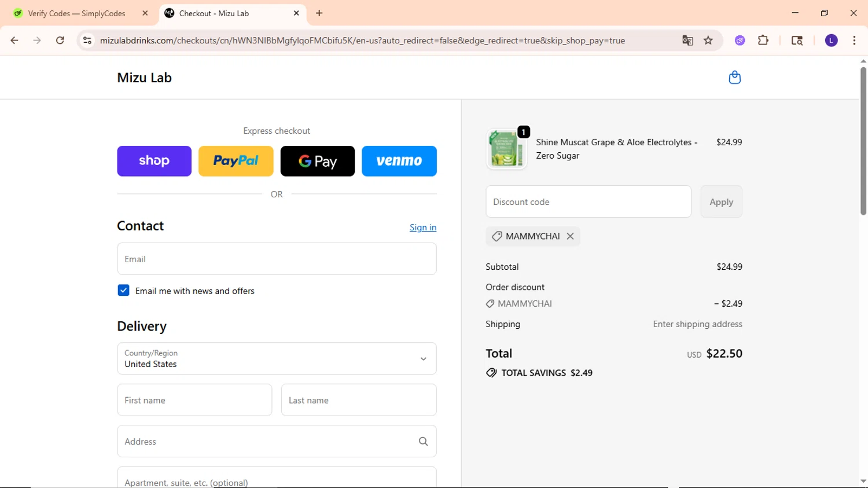Click the browser forward arrow
868x488 pixels.
pos(37,41)
